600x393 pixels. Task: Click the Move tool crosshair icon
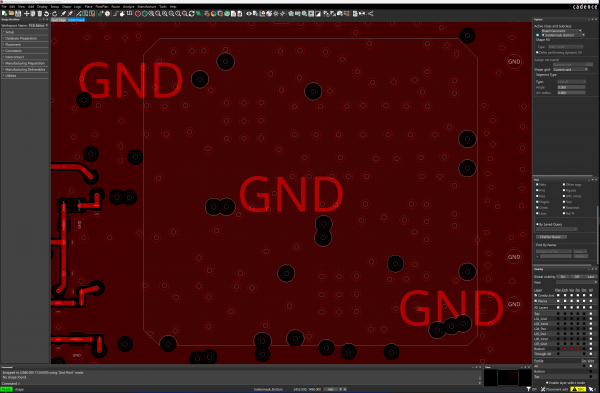coord(26,13)
